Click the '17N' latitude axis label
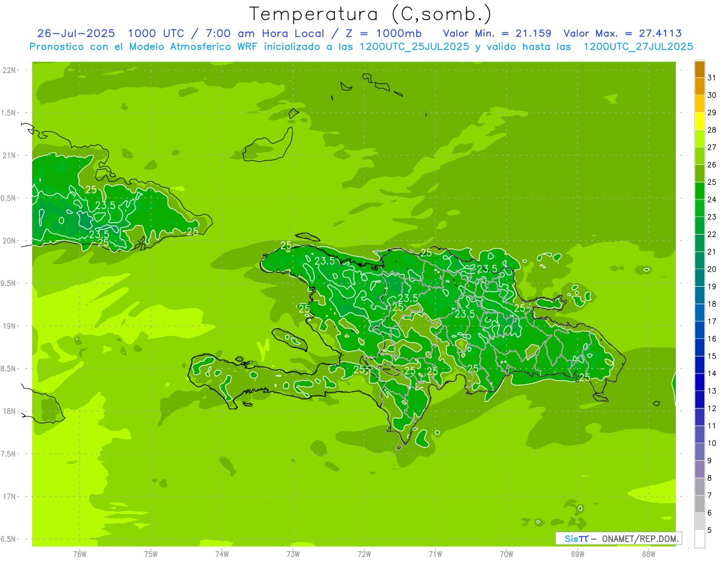Viewport: 728px width, 562px height. (10, 497)
